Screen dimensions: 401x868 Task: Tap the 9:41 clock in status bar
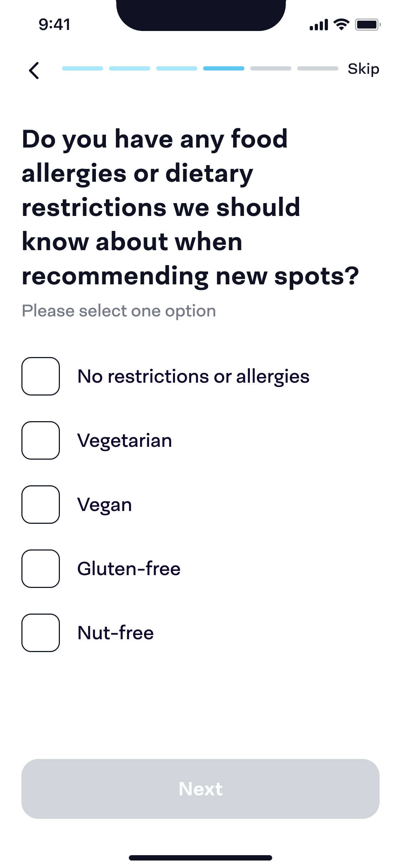click(55, 25)
